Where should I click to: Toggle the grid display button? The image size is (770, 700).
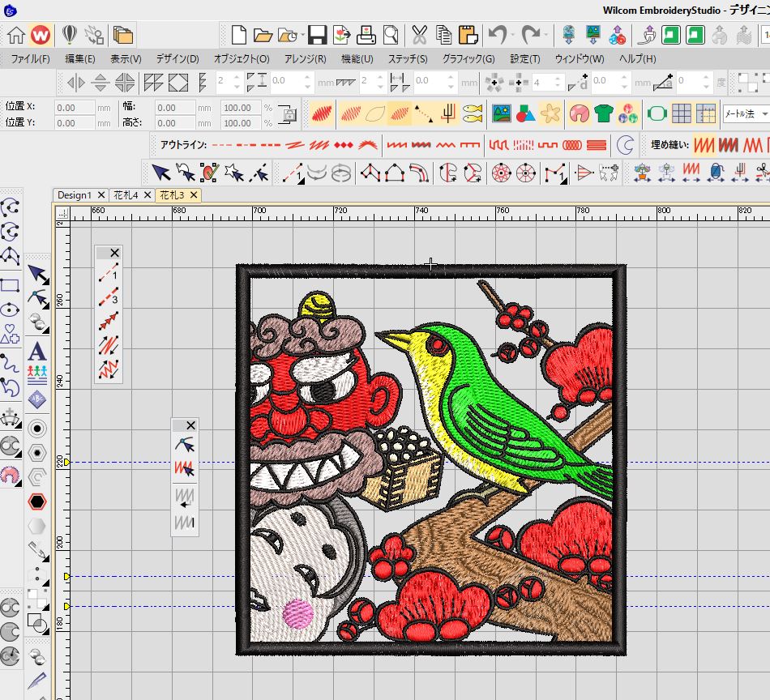682,114
